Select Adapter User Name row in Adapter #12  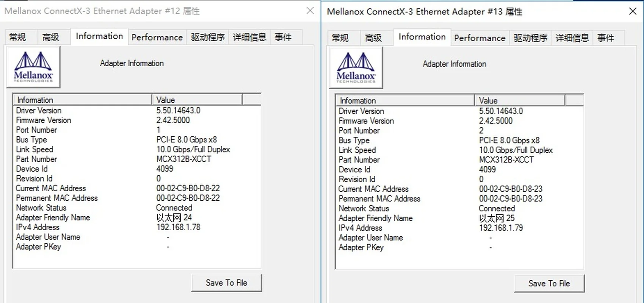137,237
